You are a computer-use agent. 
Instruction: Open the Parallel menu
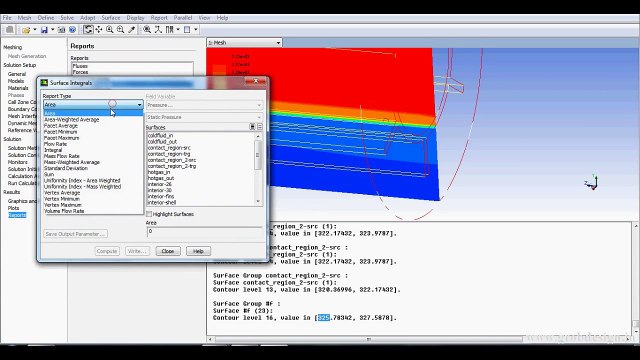(x=182, y=18)
